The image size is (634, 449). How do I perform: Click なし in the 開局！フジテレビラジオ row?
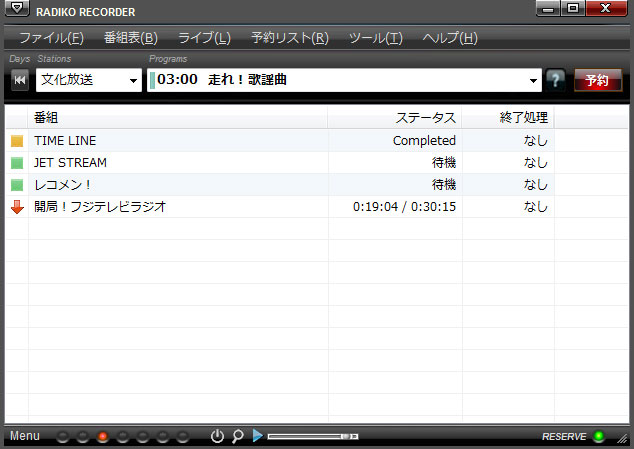click(x=536, y=207)
